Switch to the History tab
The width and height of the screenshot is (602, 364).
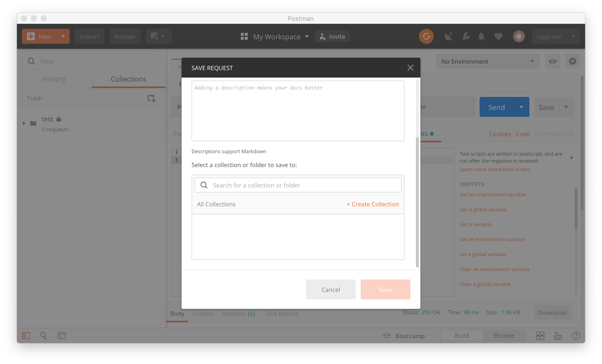click(x=54, y=79)
